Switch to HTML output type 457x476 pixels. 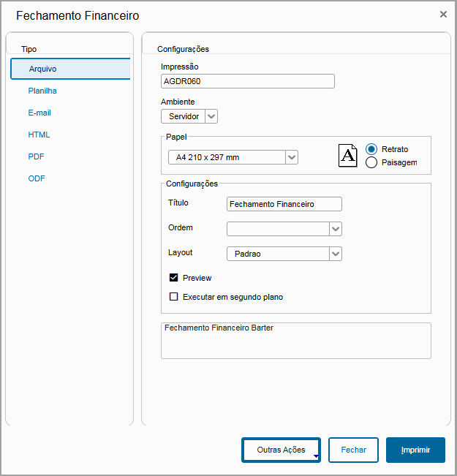(x=39, y=135)
